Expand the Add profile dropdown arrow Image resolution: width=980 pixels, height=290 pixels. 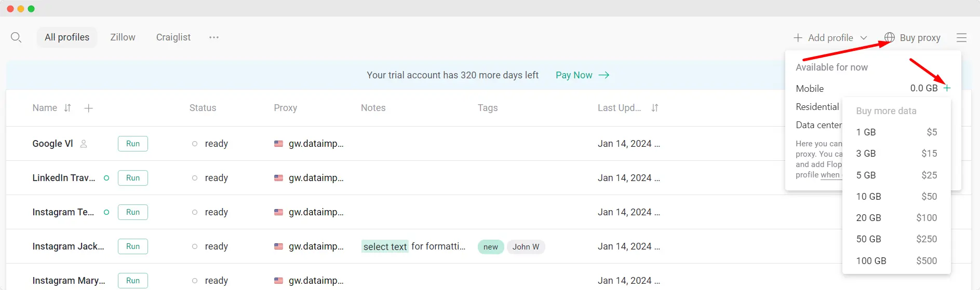[x=864, y=38]
